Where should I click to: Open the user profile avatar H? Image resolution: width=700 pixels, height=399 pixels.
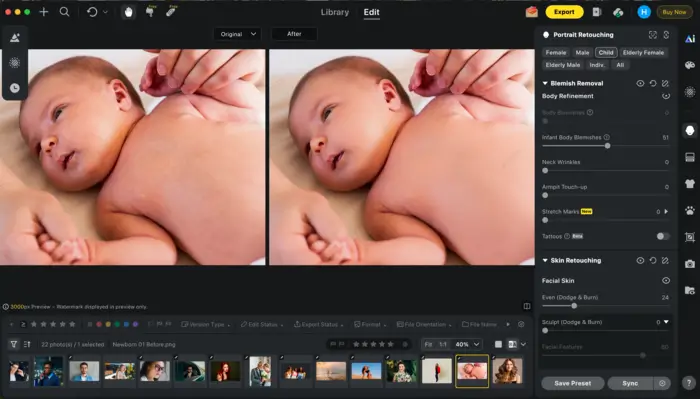click(x=644, y=12)
